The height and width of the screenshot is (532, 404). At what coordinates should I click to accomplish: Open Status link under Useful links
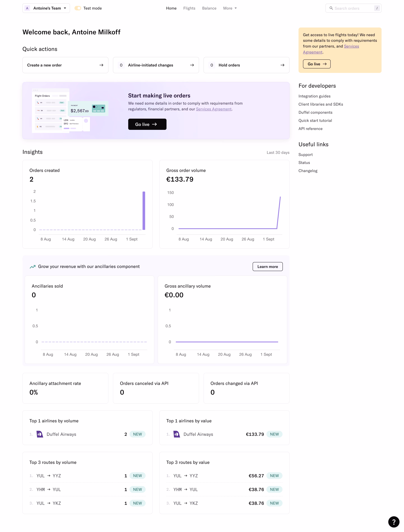[x=304, y=163]
